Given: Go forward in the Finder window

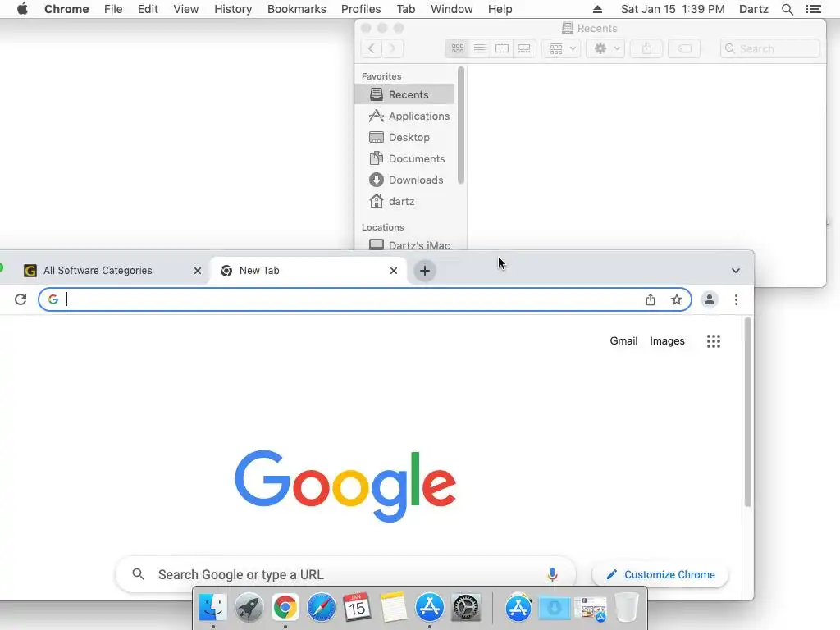Looking at the screenshot, I should 393,48.
